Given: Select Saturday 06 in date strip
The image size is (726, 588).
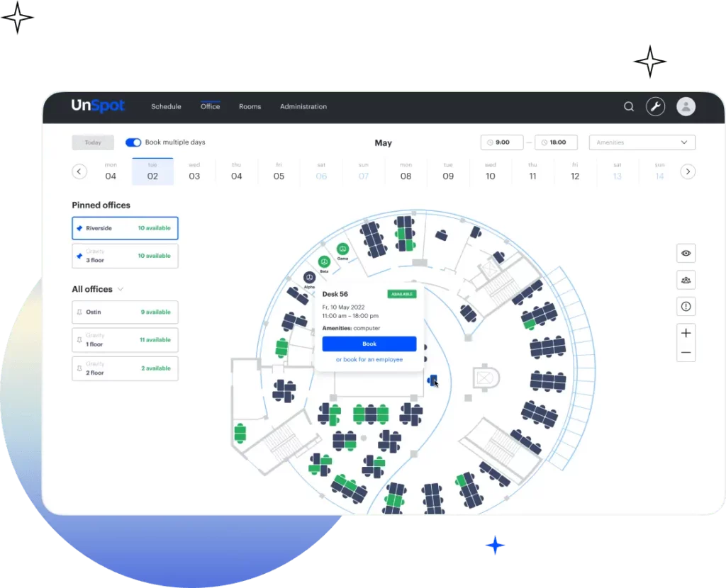Looking at the screenshot, I should tap(321, 171).
